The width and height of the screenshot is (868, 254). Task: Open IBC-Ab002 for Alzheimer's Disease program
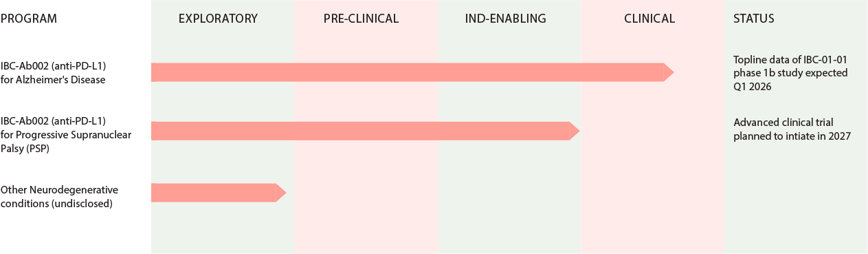(x=53, y=72)
